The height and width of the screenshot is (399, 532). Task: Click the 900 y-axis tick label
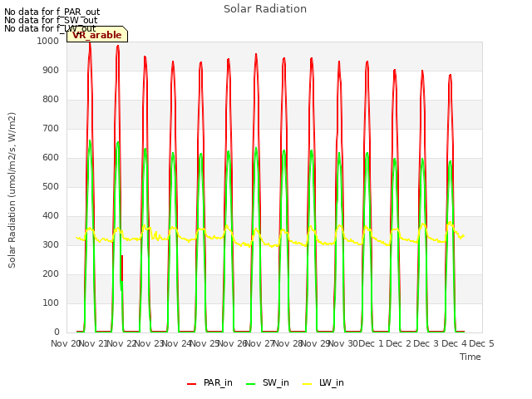click(51, 70)
